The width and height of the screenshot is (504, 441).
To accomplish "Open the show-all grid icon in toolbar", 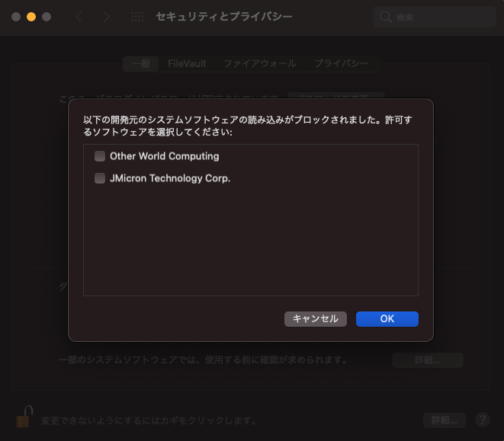I will 137,17.
